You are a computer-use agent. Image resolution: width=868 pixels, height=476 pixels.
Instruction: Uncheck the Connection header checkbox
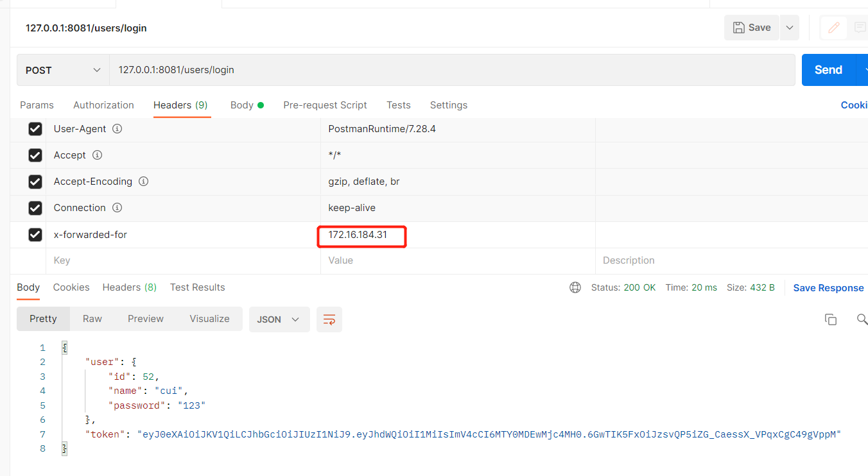point(35,207)
